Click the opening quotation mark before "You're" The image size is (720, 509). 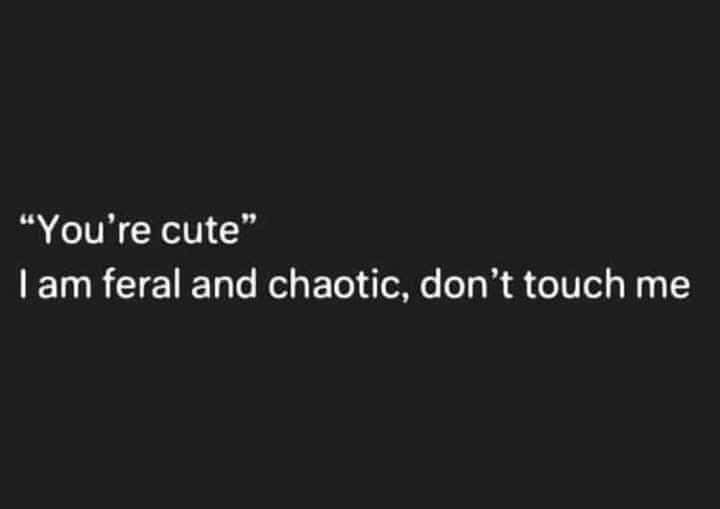tap(27, 219)
